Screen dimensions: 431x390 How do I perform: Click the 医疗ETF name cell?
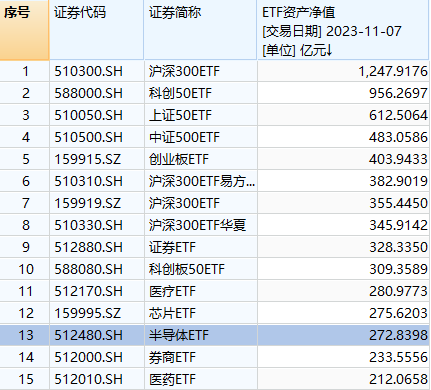(201, 291)
